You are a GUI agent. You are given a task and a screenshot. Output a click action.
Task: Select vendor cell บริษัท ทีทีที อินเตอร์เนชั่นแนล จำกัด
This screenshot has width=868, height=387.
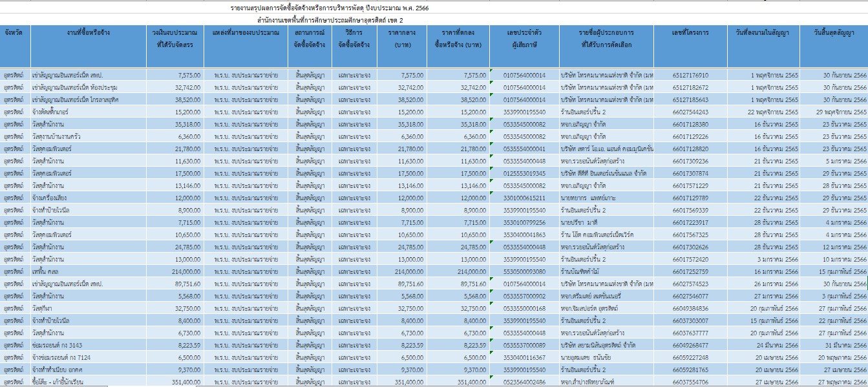point(606,173)
